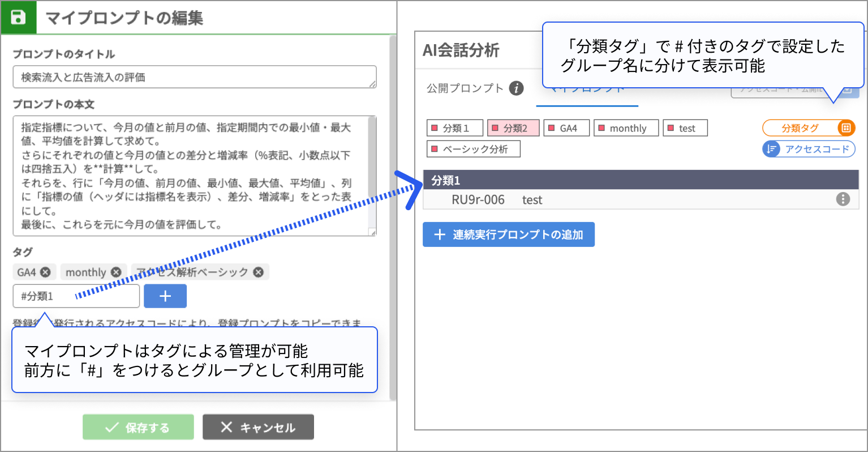Remove the monthly tag chip
Screen dimensions: 868x452
pos(116,272)
